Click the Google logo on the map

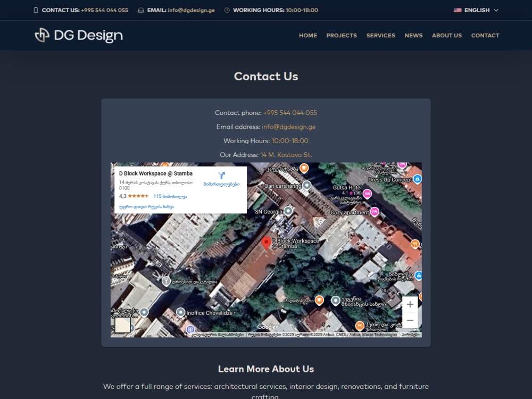(x=267, y=327)
